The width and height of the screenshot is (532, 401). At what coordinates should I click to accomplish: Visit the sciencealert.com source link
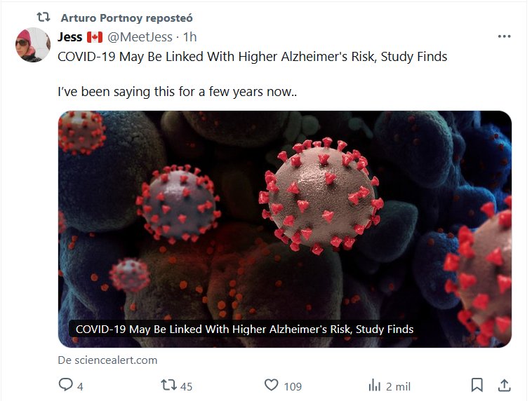[x=107, y=360]
